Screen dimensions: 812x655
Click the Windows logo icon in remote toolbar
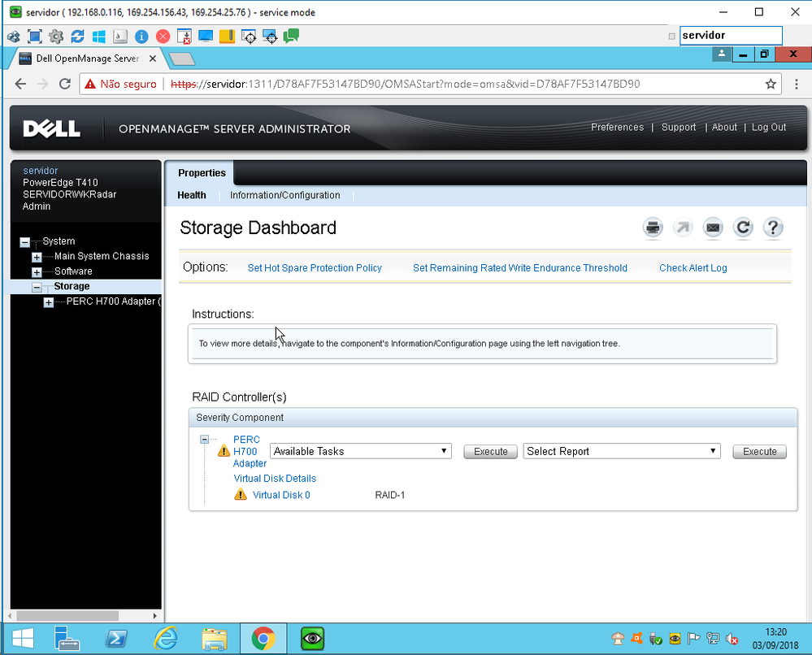coord(98,37)
